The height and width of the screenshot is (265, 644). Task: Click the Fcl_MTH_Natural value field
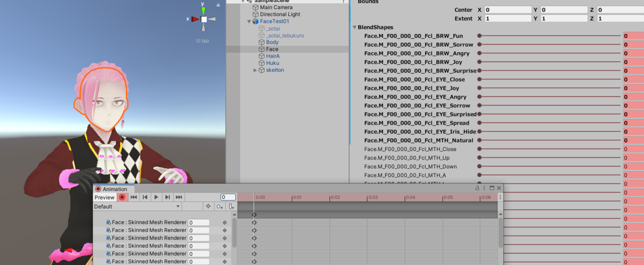[633, 140]
